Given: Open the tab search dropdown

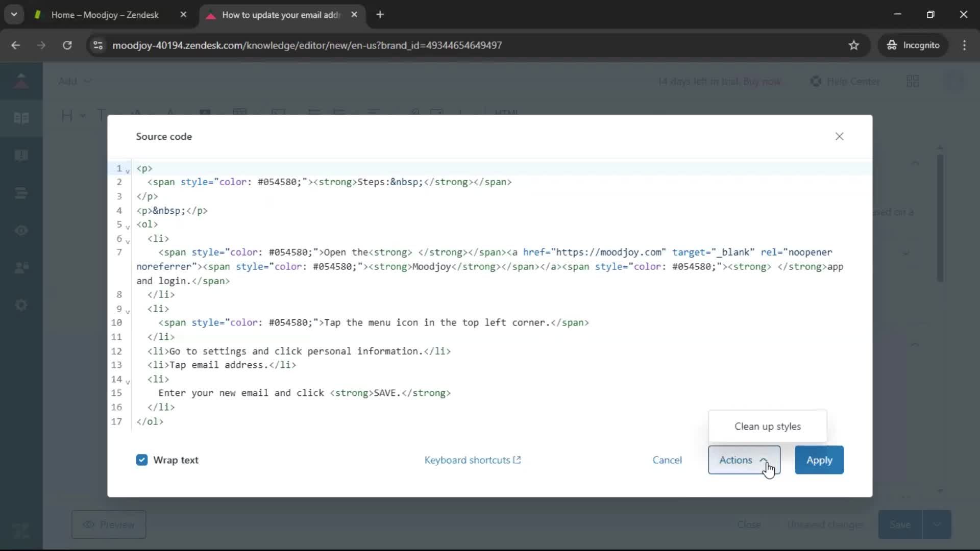Looking at the screenshot, I should (x=14, y=15).
